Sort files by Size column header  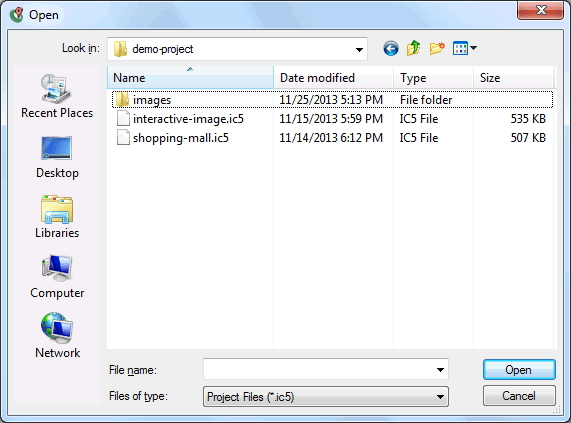coord(513,78)
